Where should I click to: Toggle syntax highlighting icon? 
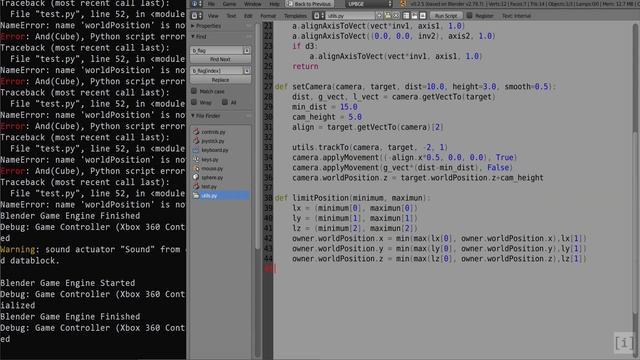(x=422, y=16)
